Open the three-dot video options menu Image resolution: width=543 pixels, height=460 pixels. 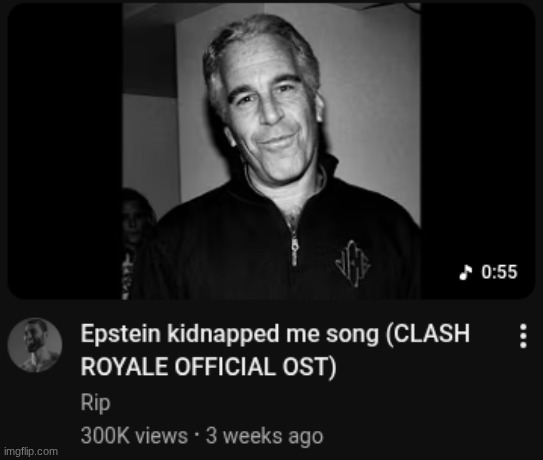click(x=523, y=336)
